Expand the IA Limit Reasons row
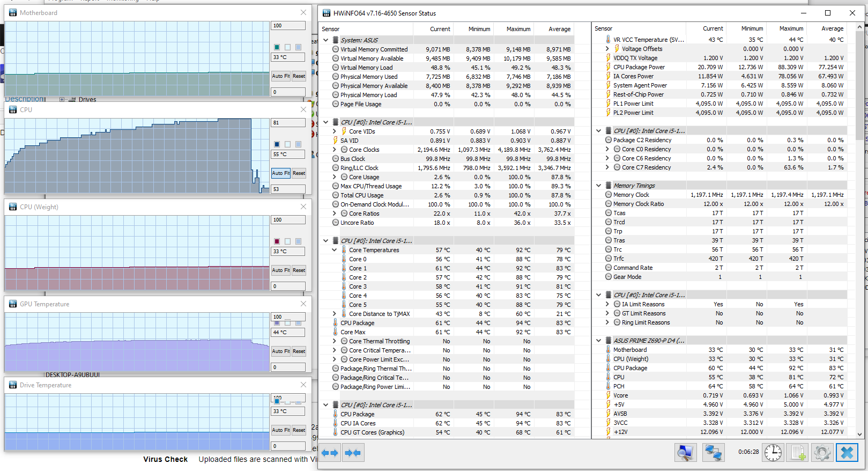The height and width of the screenshot is (471, 868). click(x=607, y=304)
